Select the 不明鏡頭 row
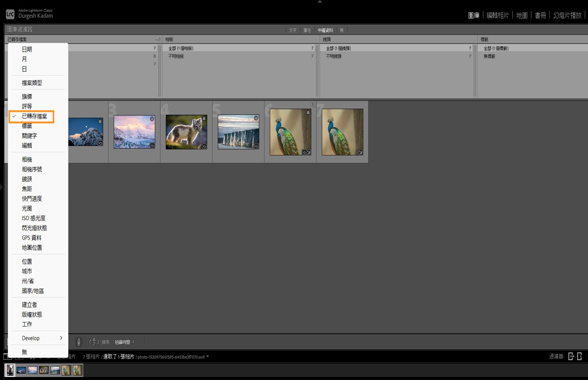This screenshot has height=380, width=588. click(397, 56)
